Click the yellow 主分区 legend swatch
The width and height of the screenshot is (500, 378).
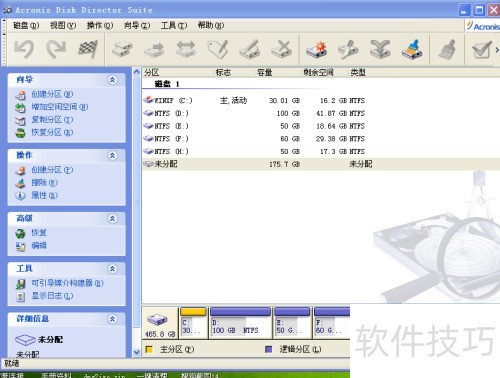click(149, 349)
